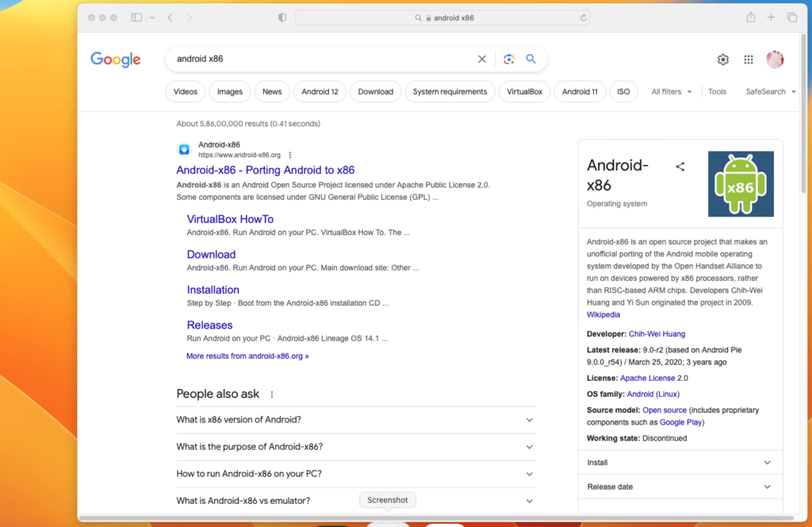This screenshot has height=527, width=812.
Task: Open a new Safari tab with plus icon
Action: pos(770,17)
